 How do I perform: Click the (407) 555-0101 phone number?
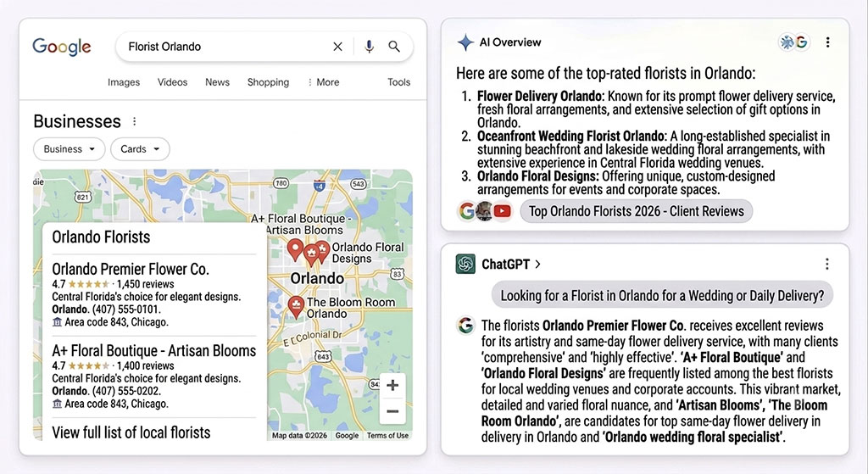tap(125, 309)
